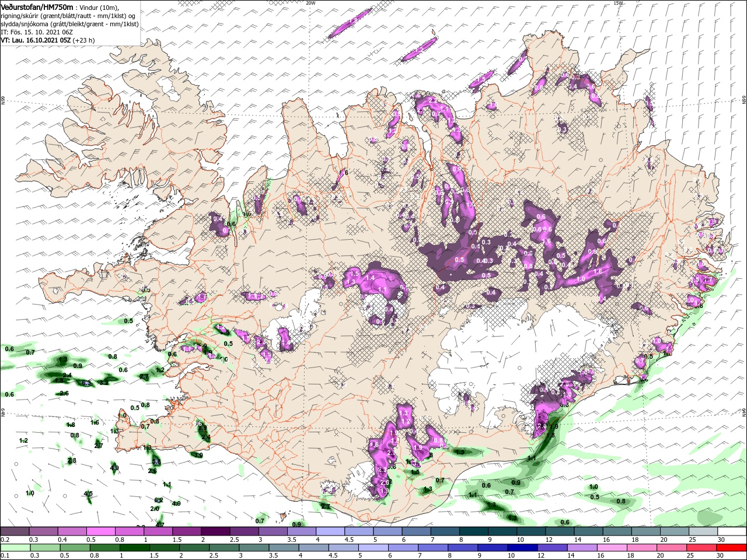Click the darkest green rain swatch labeled 1
Image resolution: width=747 pixels, height=560 pixels.
coord(135,547)
